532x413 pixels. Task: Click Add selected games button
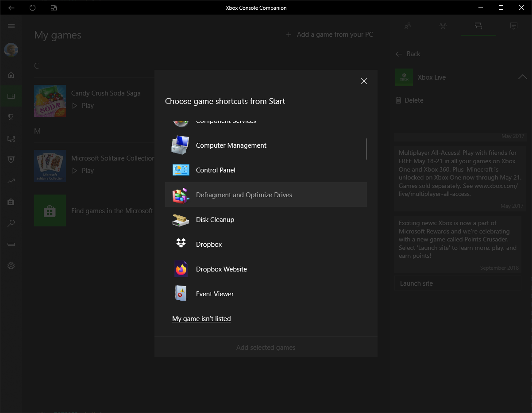coord(266,348)
